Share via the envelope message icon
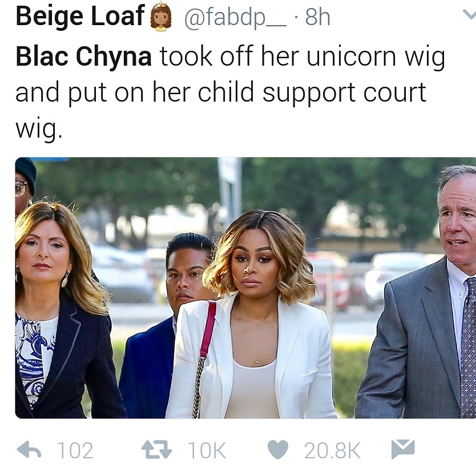This screenshot has width=476, height=476. point(403,449)
